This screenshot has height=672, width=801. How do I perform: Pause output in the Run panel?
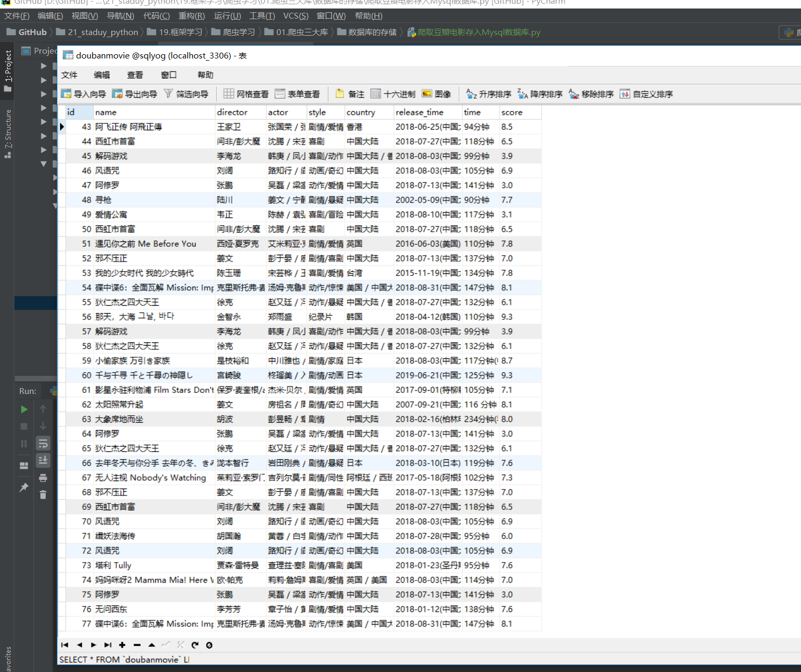coord(24,443)
